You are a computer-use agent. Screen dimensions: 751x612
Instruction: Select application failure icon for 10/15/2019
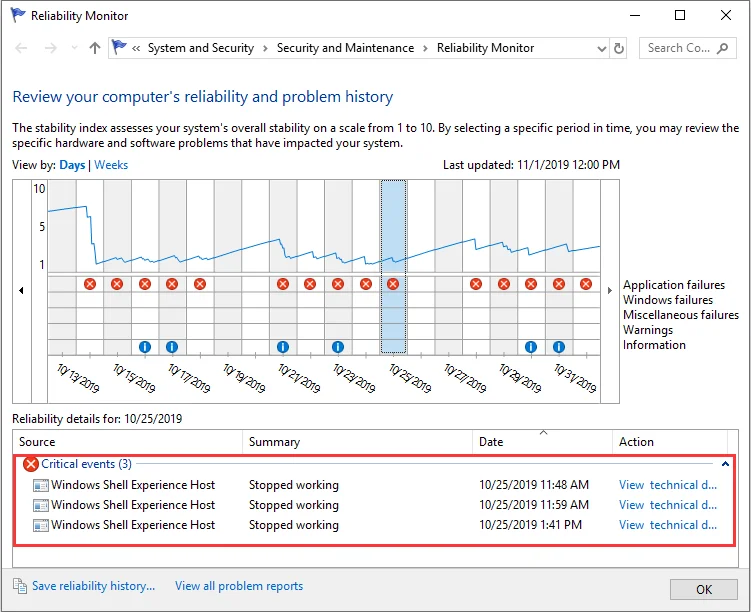117,284
